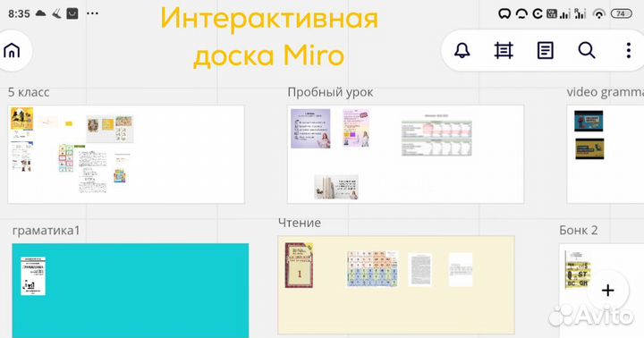Select the "Чтение" frame label

pos(300,223)
